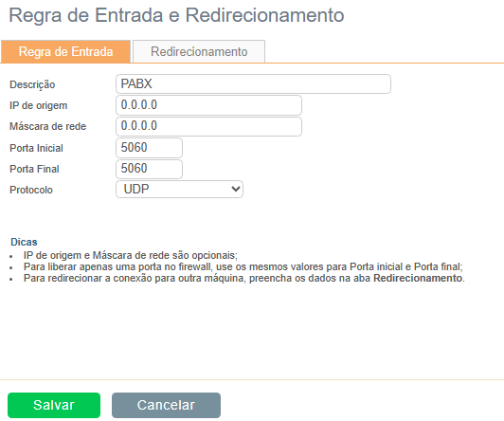Click the Dicas heading
This screenshot has height=421, width=504.
click(x=24, y=242)
